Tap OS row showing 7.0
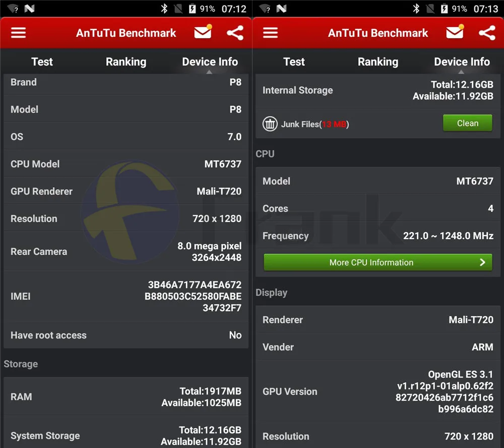 pos(126,137)
